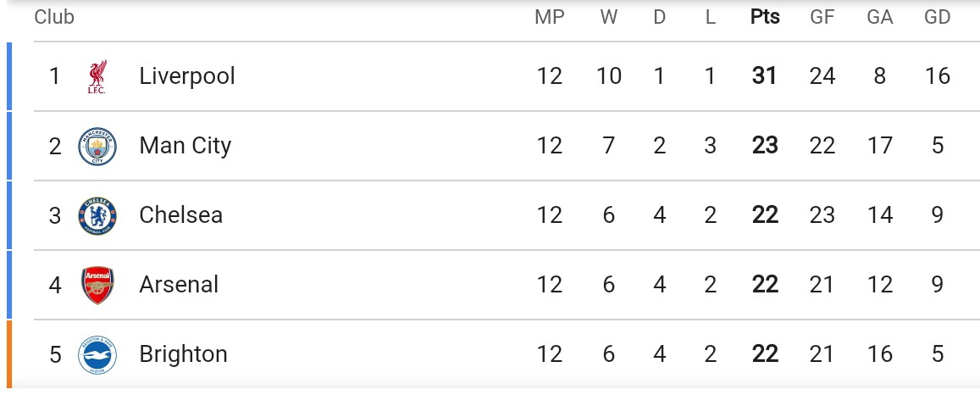This screenshot has width=980, height=395.
Task: Click the GF column header
Action: (822, 17)
